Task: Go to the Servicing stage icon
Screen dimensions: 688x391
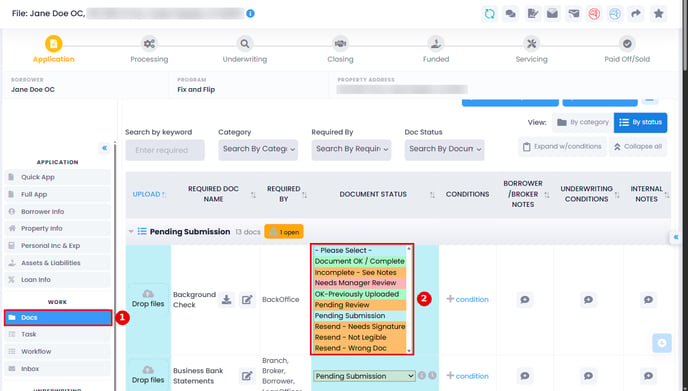Action: pyautogui.click(x=531, y=43)
